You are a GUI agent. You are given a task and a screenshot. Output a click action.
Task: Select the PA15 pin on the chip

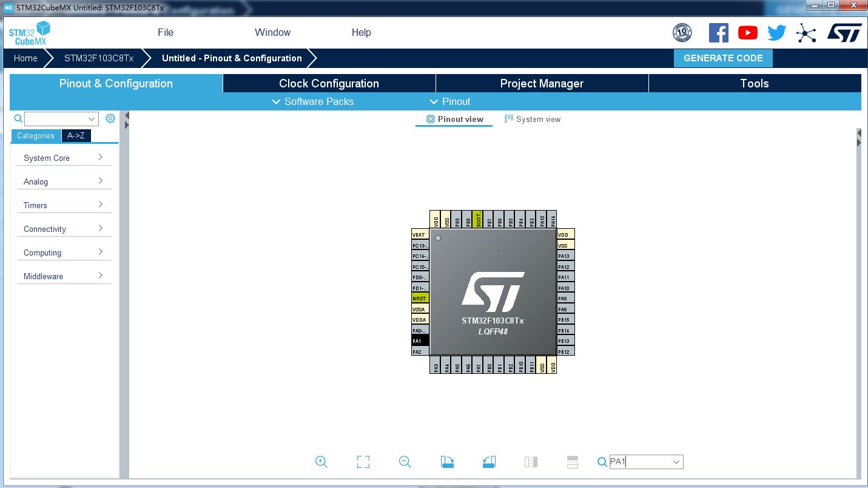pos(542,220)
